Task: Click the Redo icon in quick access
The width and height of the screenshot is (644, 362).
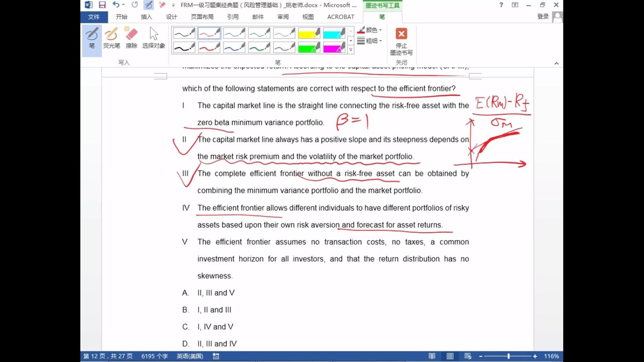Action: (x=135, y=5)
